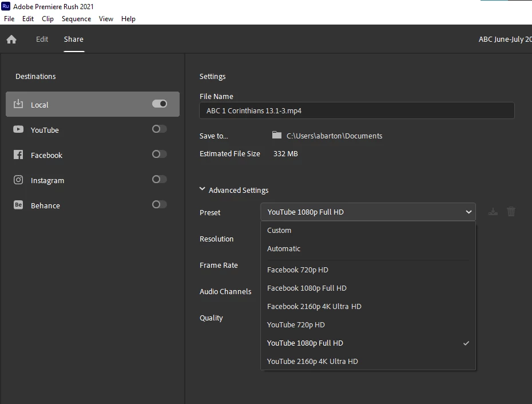The width and height of the screenshot is (532, 404).
Task: Click the Advanced Settings heading text
Action: coord(239,190)
